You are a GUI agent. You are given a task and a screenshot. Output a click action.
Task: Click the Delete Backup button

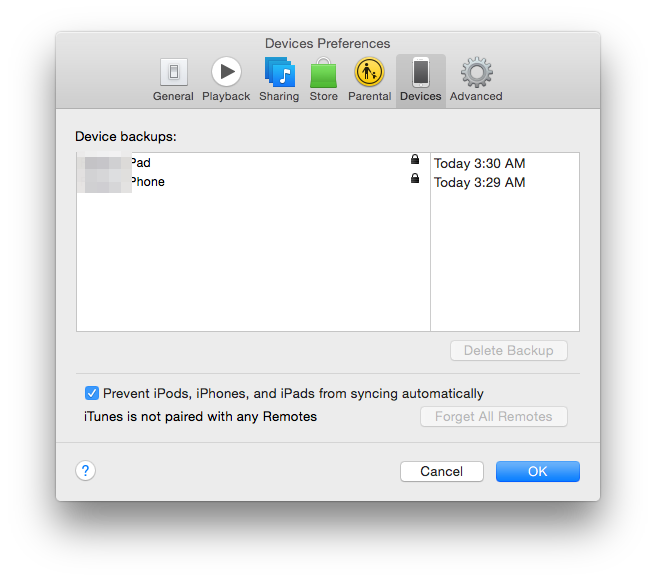tap(509, 351)
